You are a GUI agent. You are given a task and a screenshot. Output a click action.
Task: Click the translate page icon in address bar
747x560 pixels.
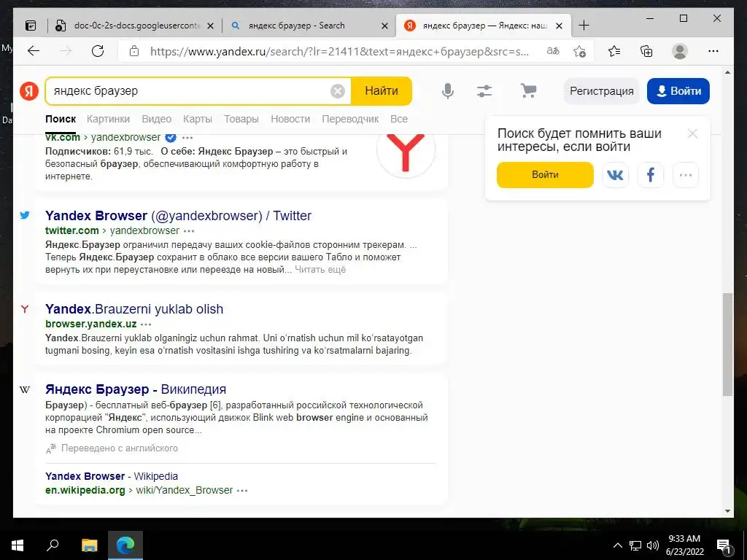coord(553,51)
